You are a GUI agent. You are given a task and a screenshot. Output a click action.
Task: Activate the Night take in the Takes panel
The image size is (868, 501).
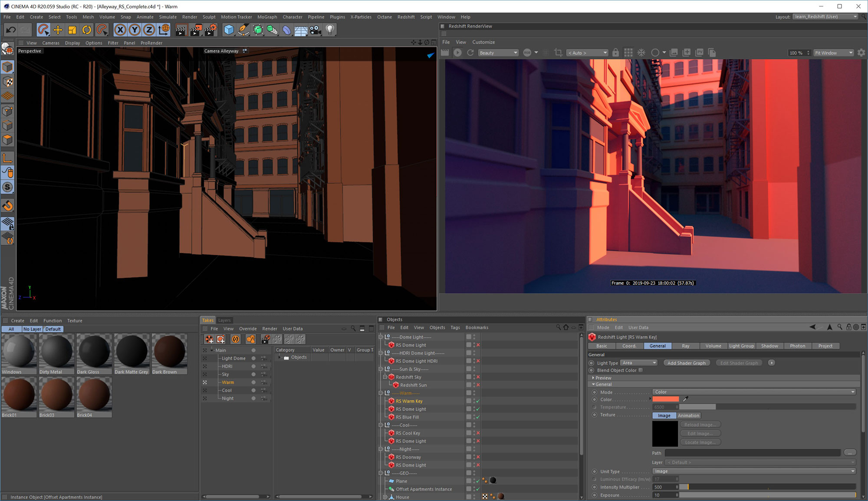[x=228, y=398]
